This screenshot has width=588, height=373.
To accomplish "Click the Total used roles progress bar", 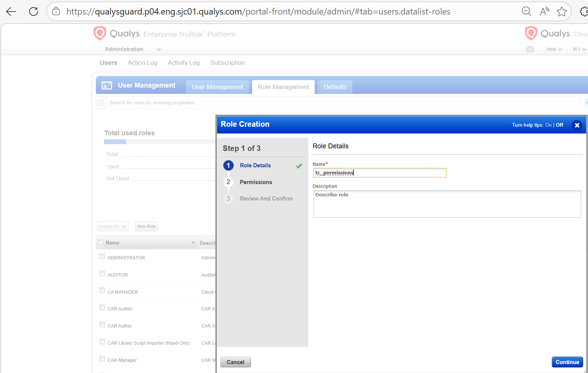I will click(160, 142).
